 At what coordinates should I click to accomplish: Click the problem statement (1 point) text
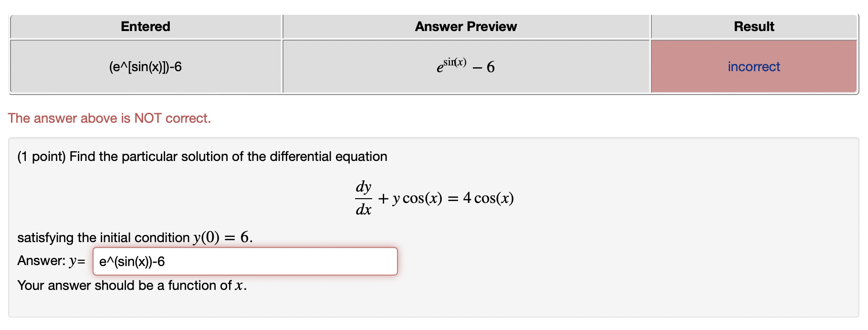tap(202, 156)
